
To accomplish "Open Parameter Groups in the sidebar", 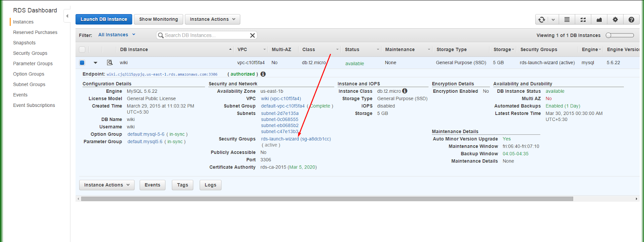I will pyautogui.click(x=33, y=64).
